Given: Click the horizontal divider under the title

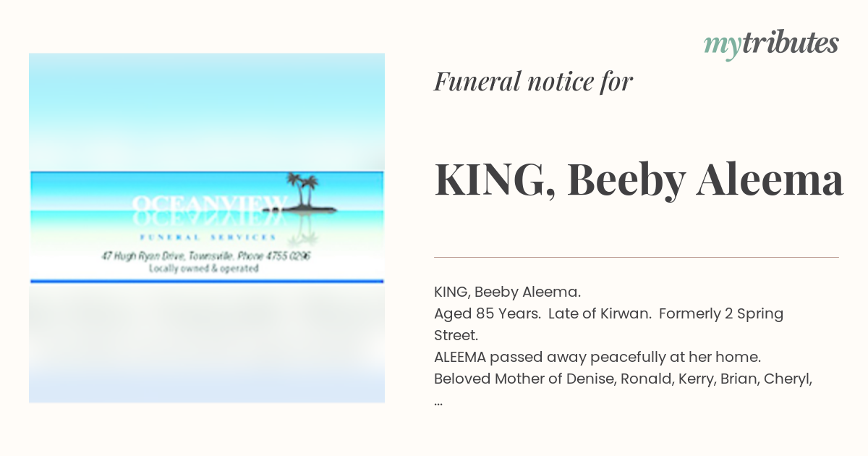Looking at the screenshot, I should (637, 257).
